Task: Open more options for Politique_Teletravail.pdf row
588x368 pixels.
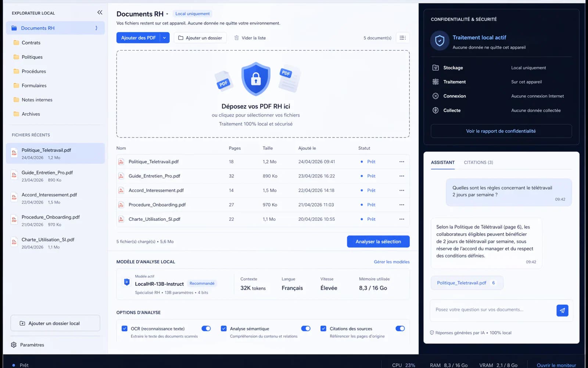Action: click(402, 162)
